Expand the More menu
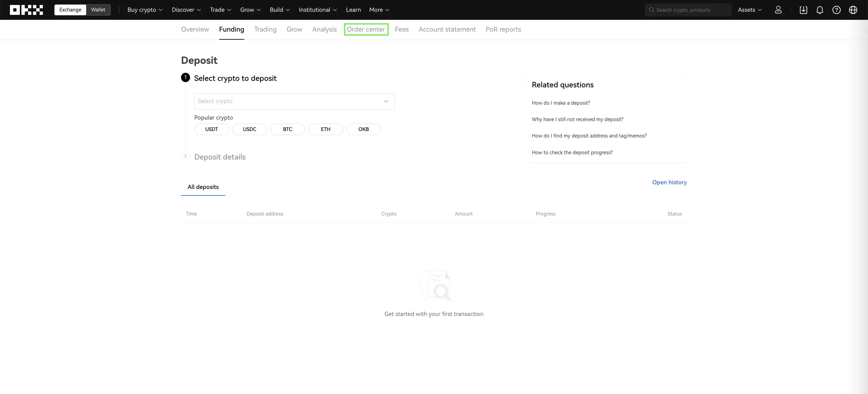 379,10
